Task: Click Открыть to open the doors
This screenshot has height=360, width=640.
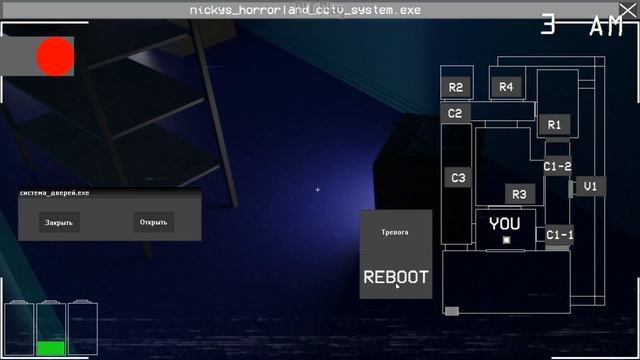Action: (x=153, y=222)
